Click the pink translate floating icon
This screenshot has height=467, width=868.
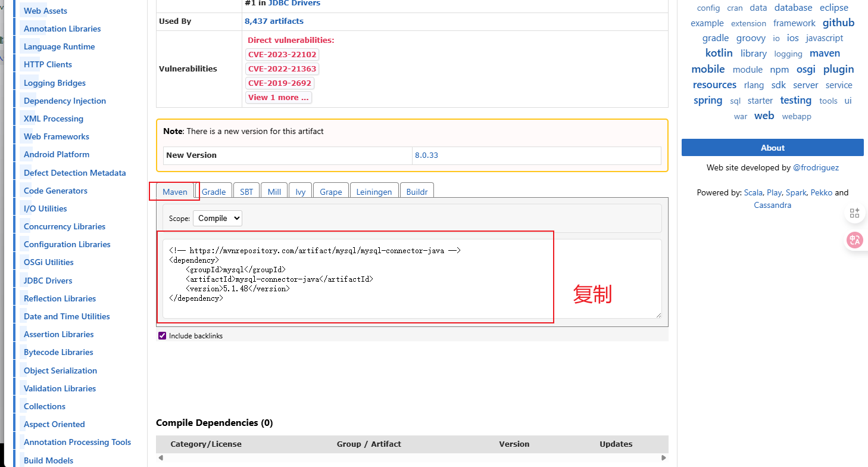(855, 240)
